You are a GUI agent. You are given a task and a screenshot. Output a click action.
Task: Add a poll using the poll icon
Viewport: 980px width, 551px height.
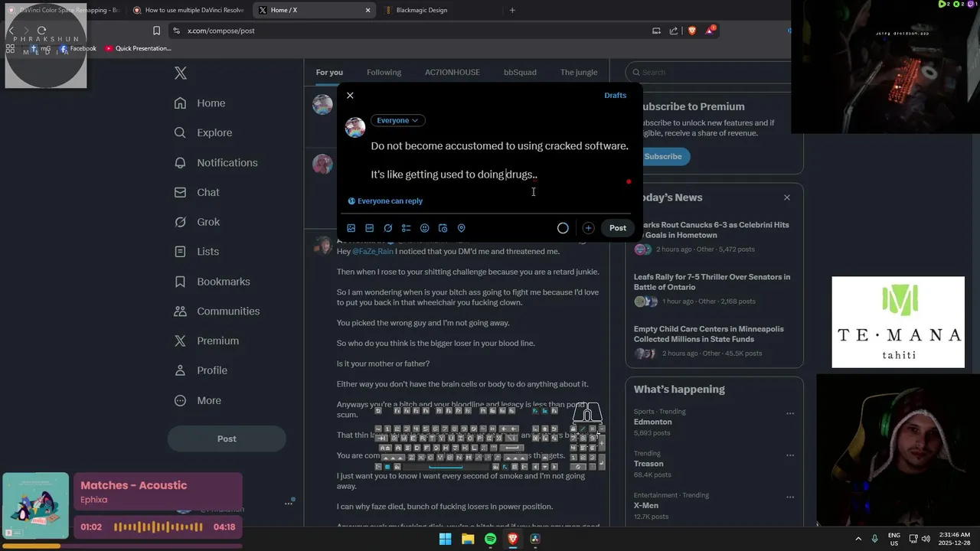407,228
